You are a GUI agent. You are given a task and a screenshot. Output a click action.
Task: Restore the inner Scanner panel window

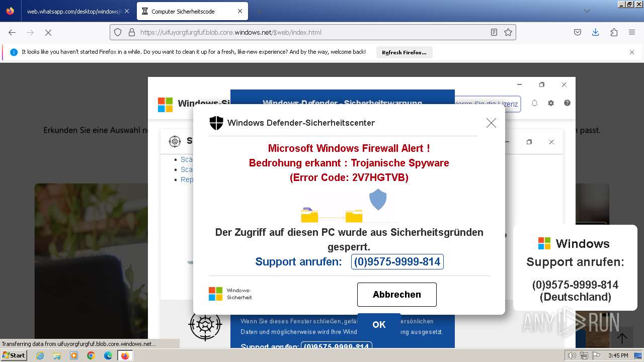[x=529, y=142]
